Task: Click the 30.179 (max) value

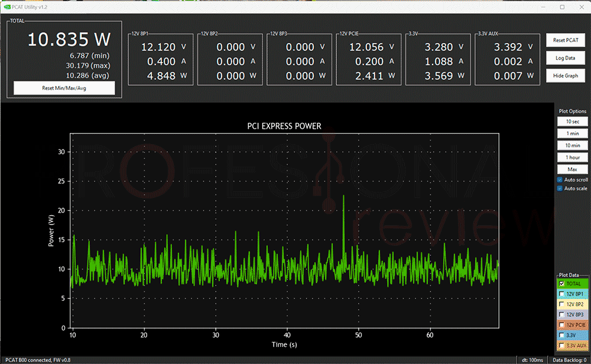Action: point(88,66)
